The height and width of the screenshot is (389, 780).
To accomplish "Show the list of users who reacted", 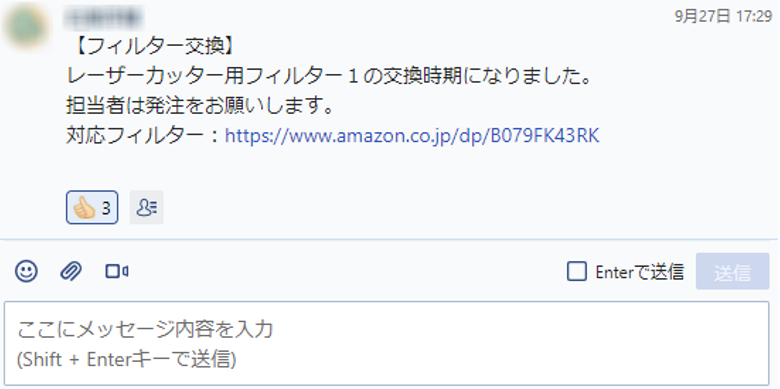I will coord(147,207).
